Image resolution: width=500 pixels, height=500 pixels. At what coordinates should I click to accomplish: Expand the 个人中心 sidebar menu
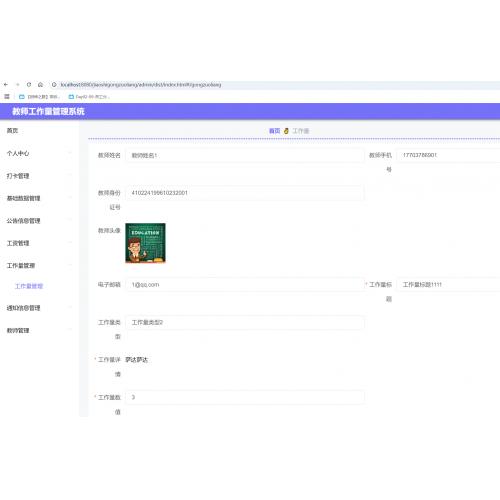[39, 153]
